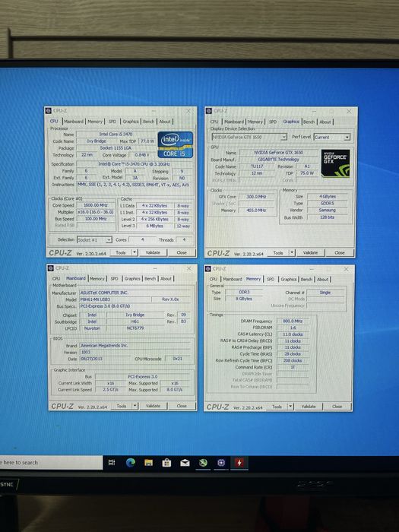The height and width of the screenshot is (532, 399).
Task: Open the Graphics tab in the Memory window
Action: click(x=289, y=279)
